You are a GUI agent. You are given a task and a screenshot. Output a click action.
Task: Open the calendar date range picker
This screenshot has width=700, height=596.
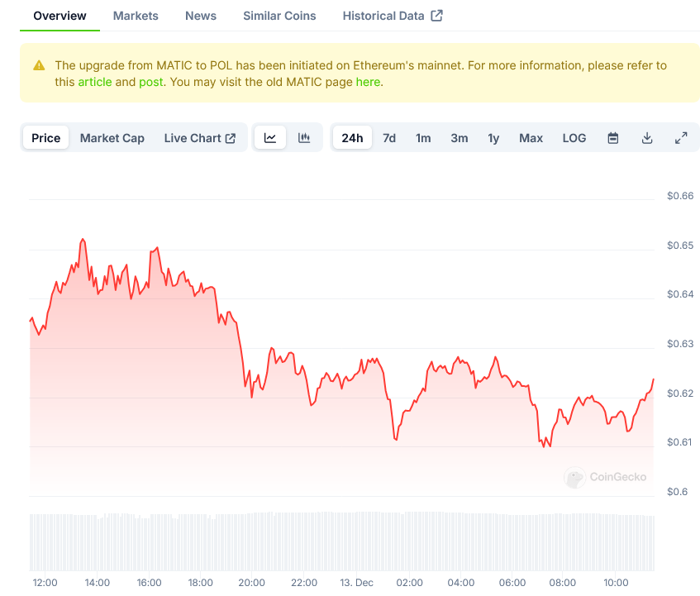point(613,138)
